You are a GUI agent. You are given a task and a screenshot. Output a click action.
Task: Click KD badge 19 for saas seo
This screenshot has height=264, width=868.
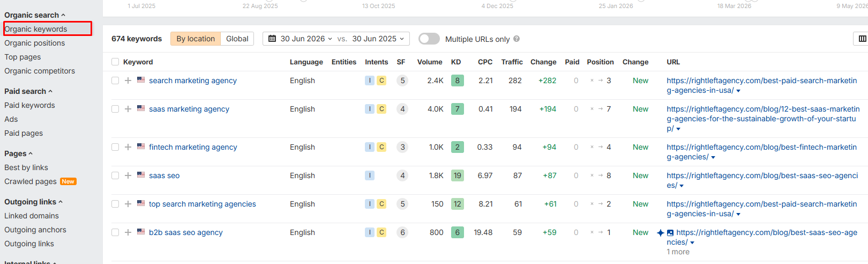[458, 175]
